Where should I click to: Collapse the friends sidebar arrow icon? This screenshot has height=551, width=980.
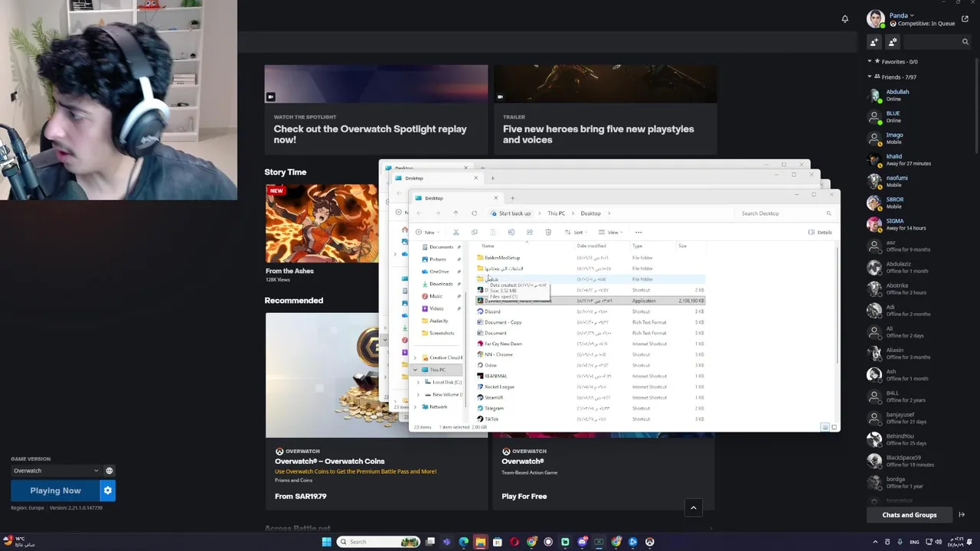pos(962,515)
